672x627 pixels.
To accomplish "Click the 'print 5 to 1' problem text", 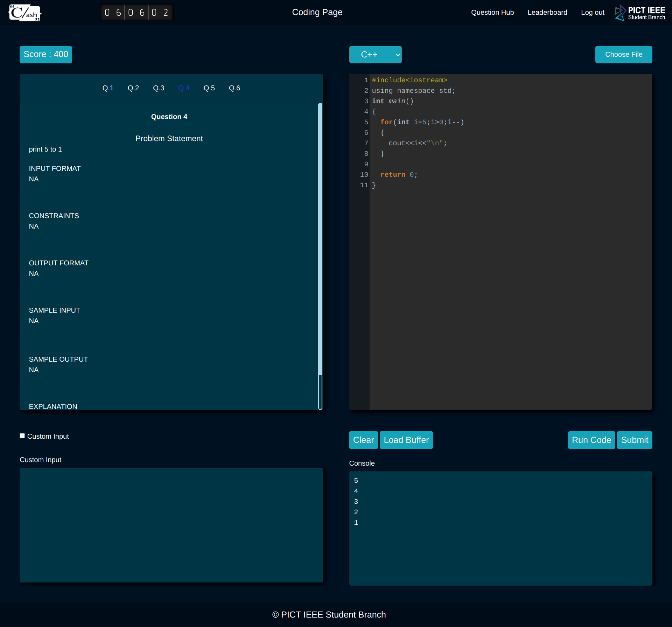I will tap(45, 149).
